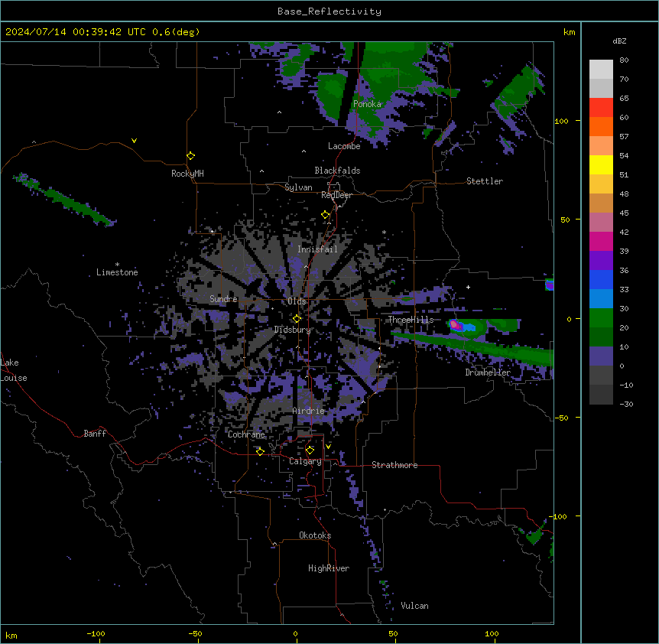Select the yellow V marker northwest of RockyMH
This screenshot has height=644, width=659.
click(134, 141)
